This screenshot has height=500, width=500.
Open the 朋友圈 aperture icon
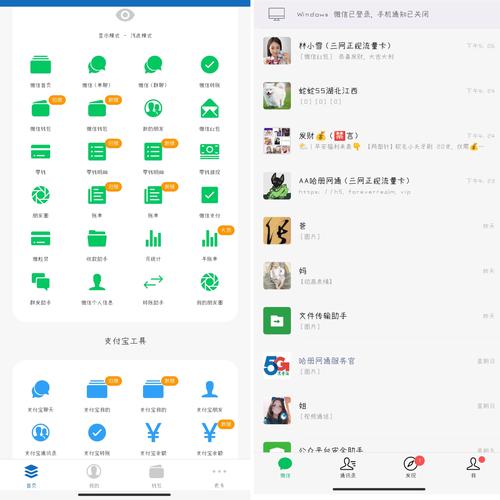click(41, 195)
